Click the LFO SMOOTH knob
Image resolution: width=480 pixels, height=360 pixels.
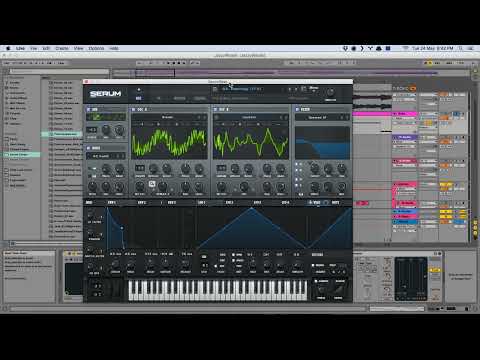click(297, 265)
